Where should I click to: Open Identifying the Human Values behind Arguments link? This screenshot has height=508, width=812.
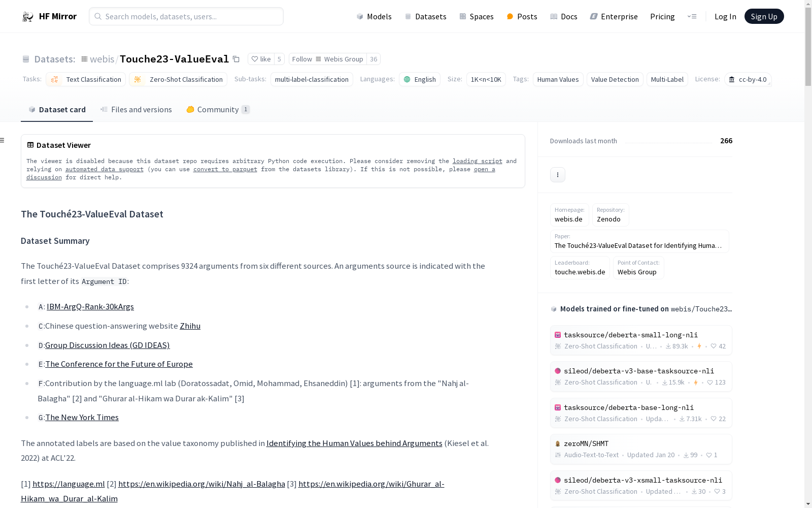point(354,443)
